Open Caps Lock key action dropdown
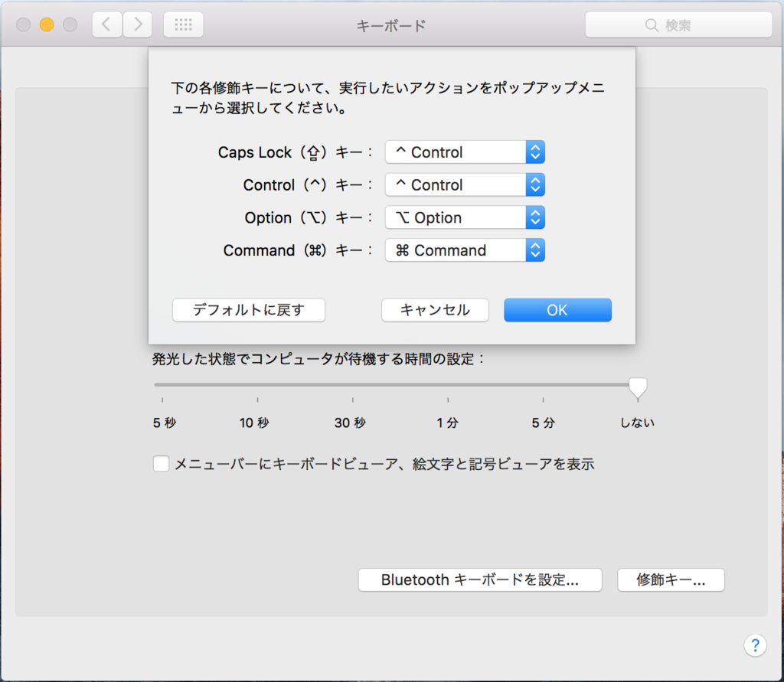 click(464, 152)
